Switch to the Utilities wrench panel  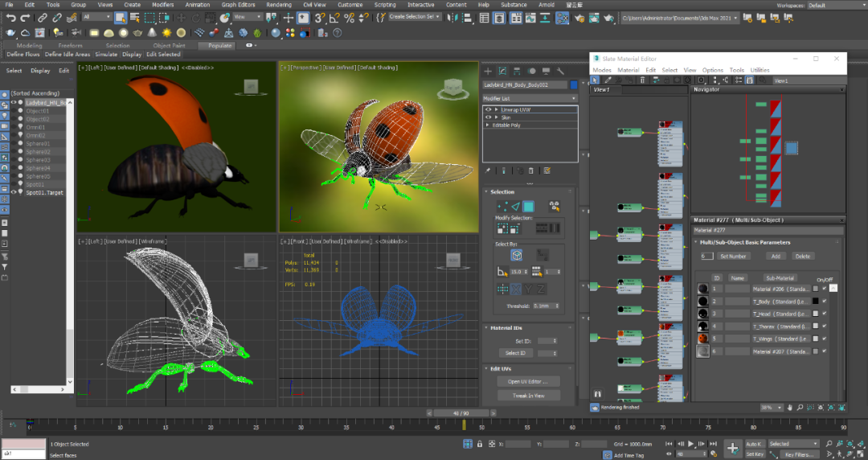[x=560, y=72]
